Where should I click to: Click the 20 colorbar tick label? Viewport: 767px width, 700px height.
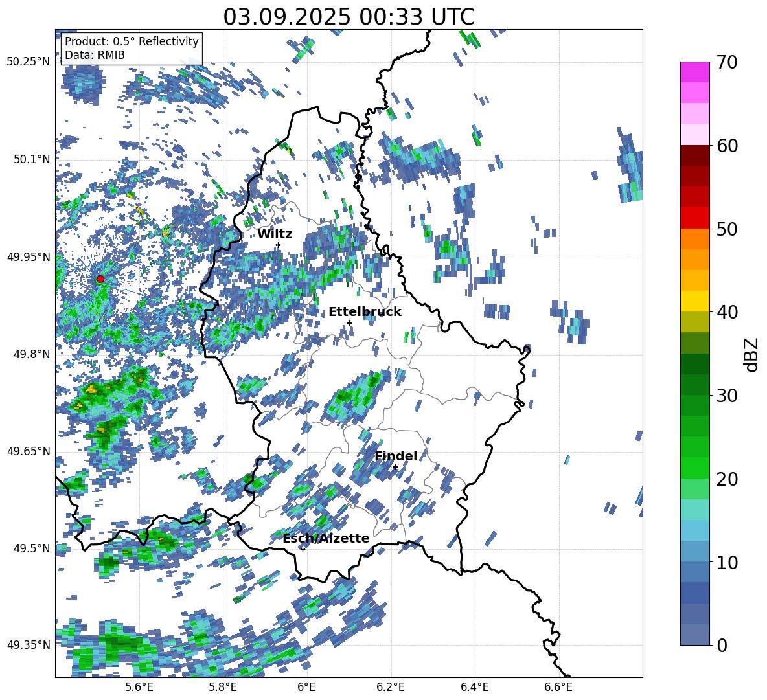tap(727, 479)
